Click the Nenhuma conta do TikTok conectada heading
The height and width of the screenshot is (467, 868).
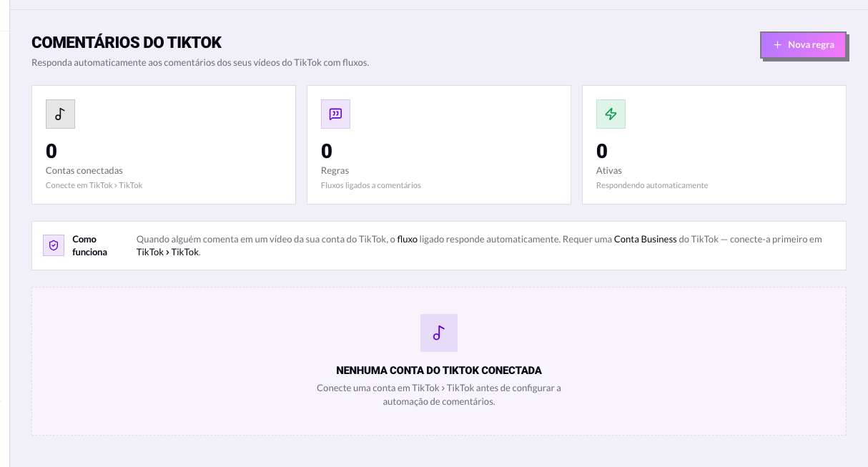tap(439, 370)
